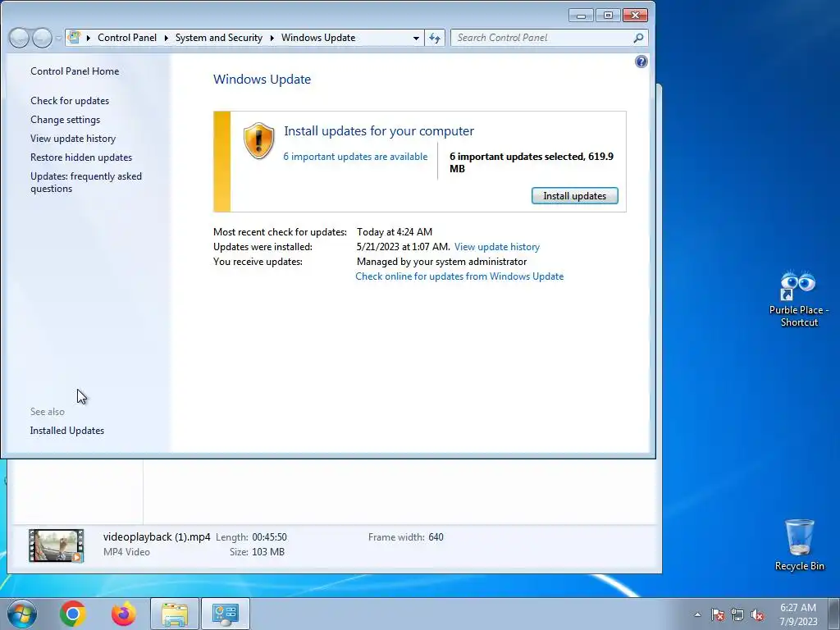Click the refresh button in address bar

tap(435, 38)
